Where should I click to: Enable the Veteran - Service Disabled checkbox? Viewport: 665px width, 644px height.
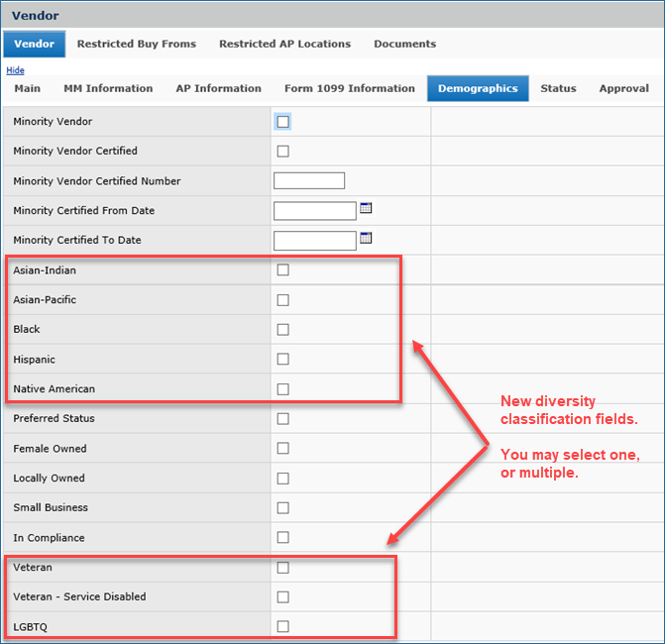coord(283,596)
